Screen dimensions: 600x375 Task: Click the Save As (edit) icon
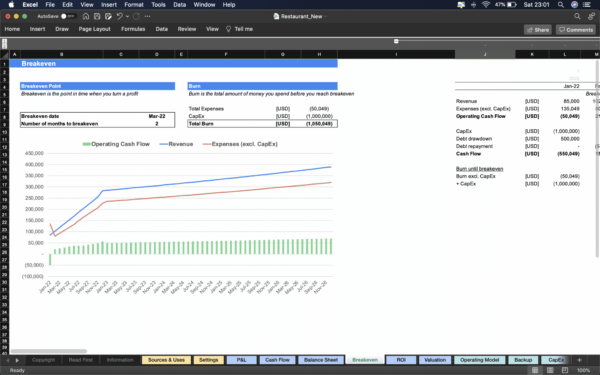pyautogui.click(x=108, y=16)
